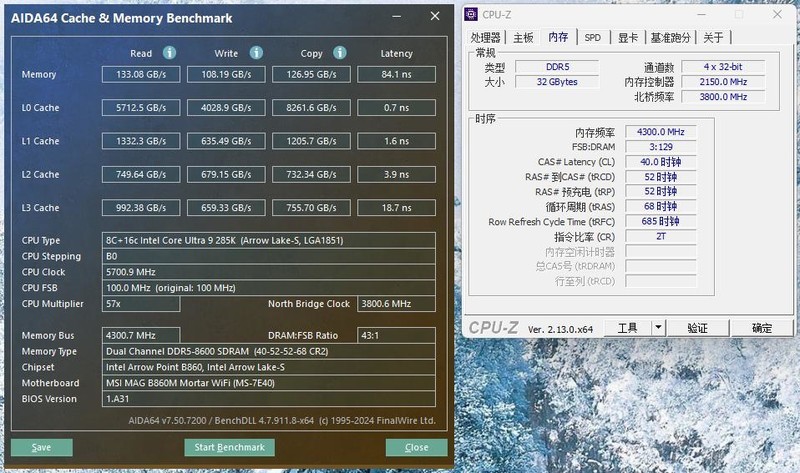The image size is (800, 473).
Task: Click the CPU Multiplier field 57x
Action: (141, 304)
